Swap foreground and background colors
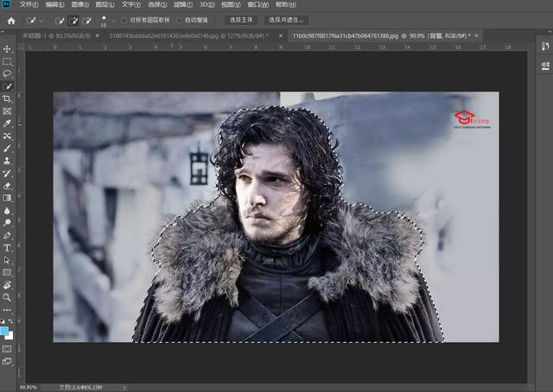Viewport: 553px width, 392px height. tap(10, 321)
